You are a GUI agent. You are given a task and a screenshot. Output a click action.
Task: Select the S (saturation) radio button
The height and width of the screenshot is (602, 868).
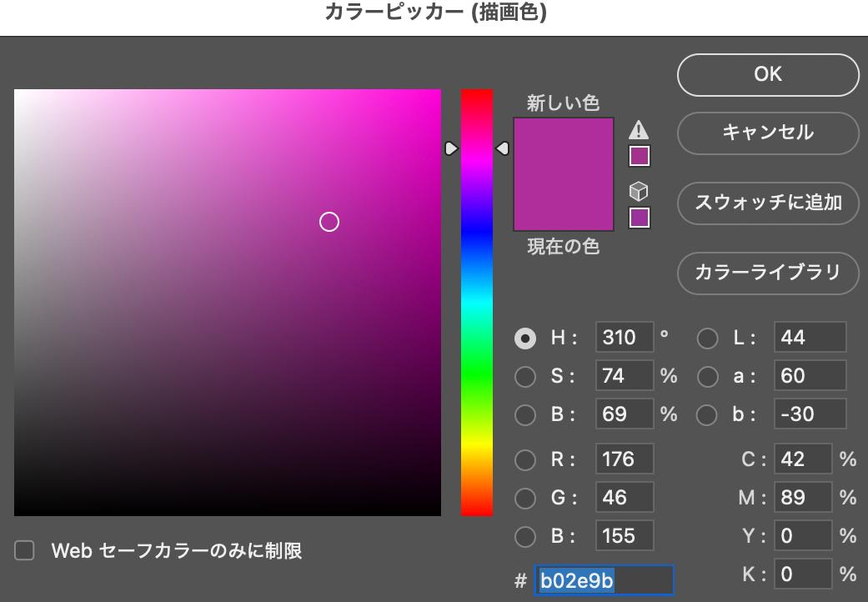[x=524, y=376]
